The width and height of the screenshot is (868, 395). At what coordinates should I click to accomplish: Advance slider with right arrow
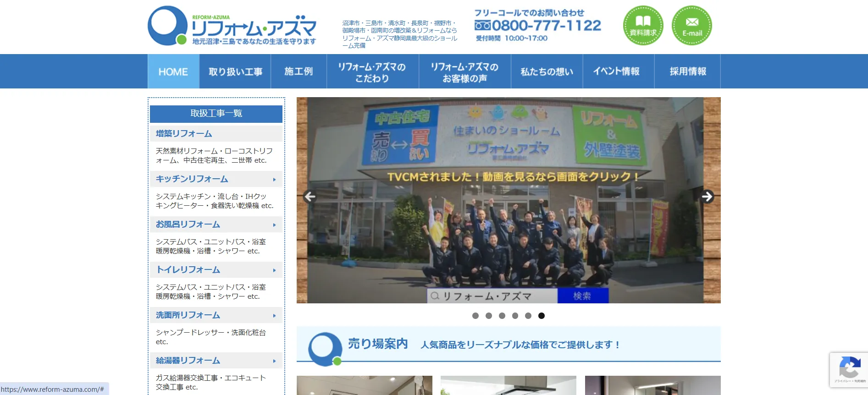[x=707, y=197]
